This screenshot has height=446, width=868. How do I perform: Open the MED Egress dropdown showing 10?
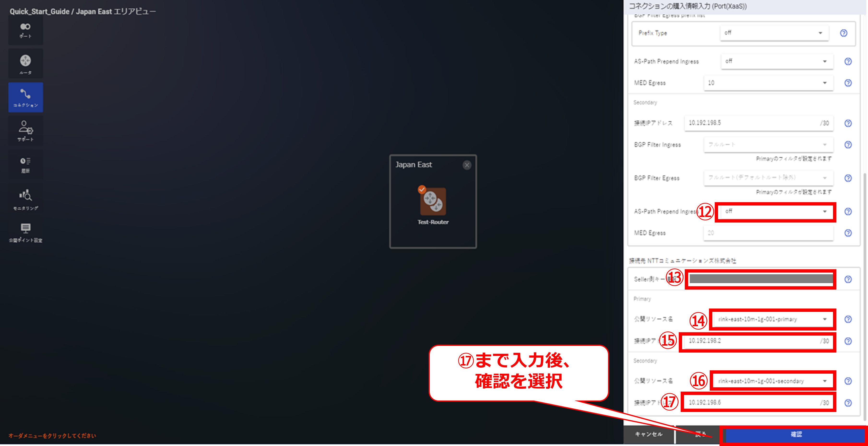768,83
